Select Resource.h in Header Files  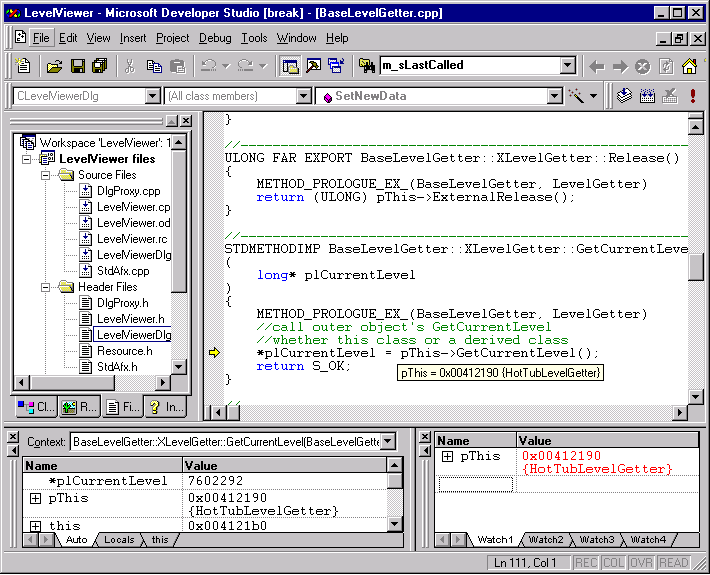coord(124,351)
